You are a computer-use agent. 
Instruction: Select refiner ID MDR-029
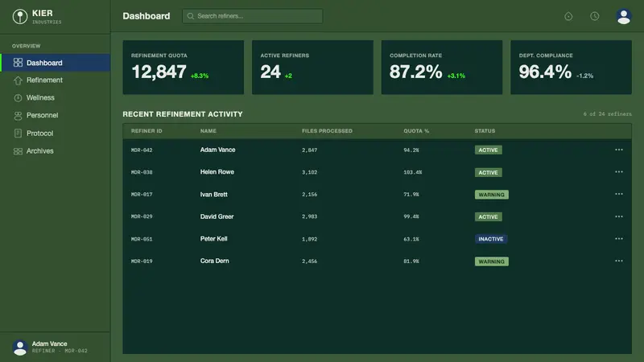point(142,216)
